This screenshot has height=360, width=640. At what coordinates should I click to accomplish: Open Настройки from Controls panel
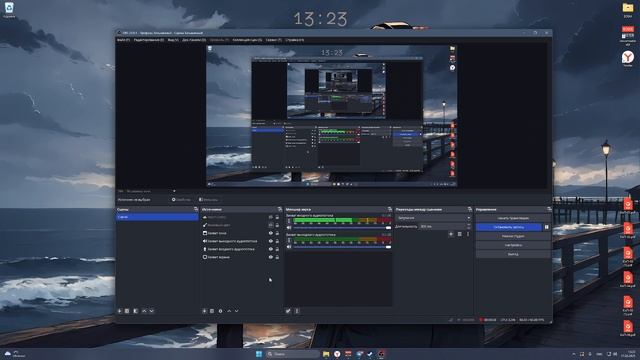coord(513,245)
